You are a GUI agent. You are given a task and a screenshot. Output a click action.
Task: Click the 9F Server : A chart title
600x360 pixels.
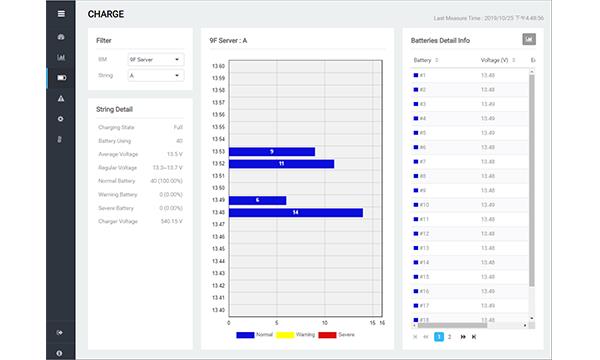point(228,41)
